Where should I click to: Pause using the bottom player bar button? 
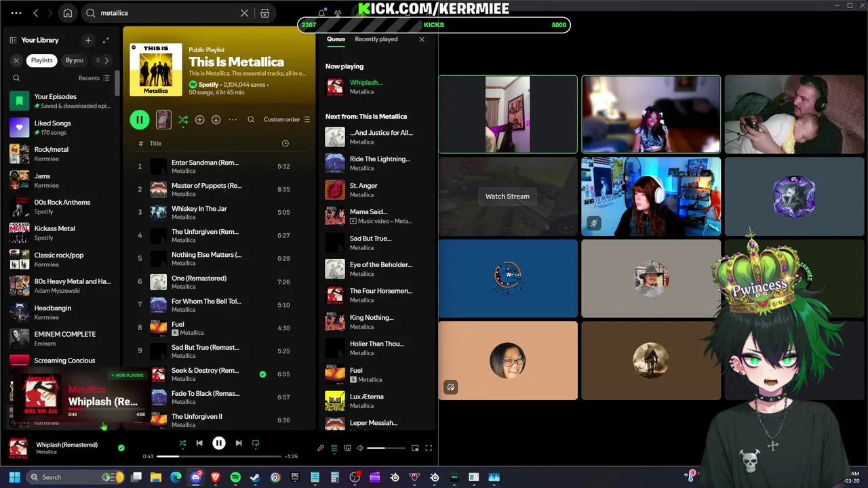(219, 443)
